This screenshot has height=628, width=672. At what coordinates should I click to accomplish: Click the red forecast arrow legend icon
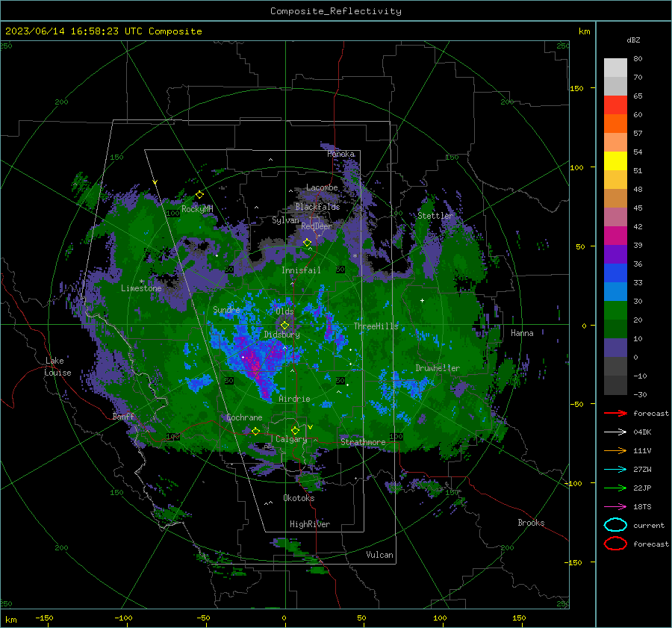tap(615, 413)
